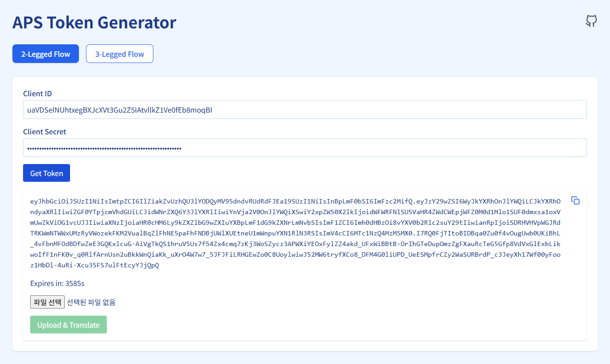Image resolution: width=610 pixels, height=364 pixels.
Task: Click the Get Token button
Action: [47, 173]
